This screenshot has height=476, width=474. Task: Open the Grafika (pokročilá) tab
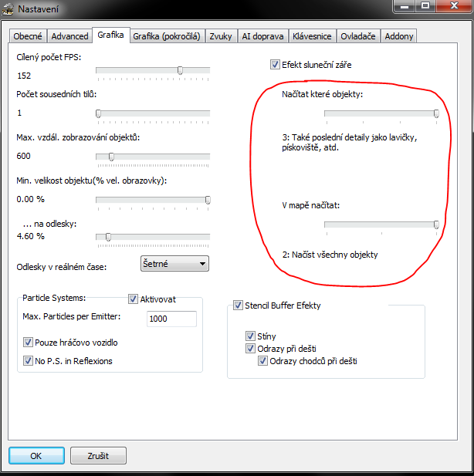click(x=167, y=36)
